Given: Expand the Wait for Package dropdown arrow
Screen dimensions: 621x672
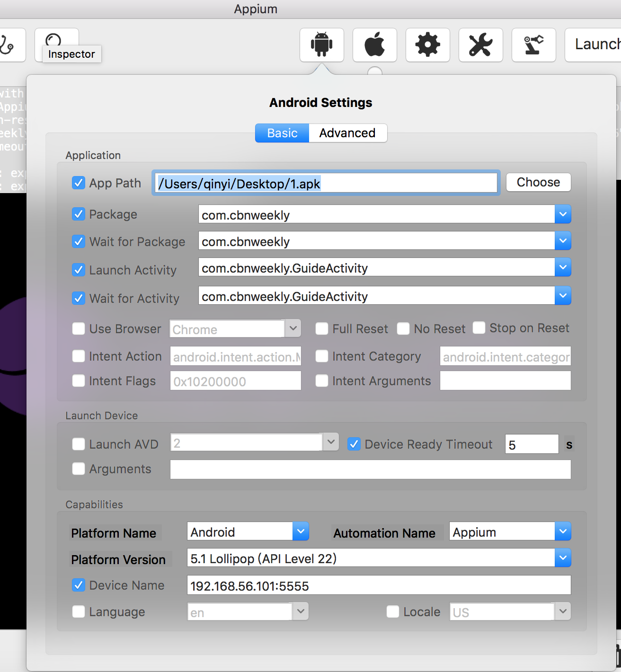Looking at the screenshot, I should point(563,240).
